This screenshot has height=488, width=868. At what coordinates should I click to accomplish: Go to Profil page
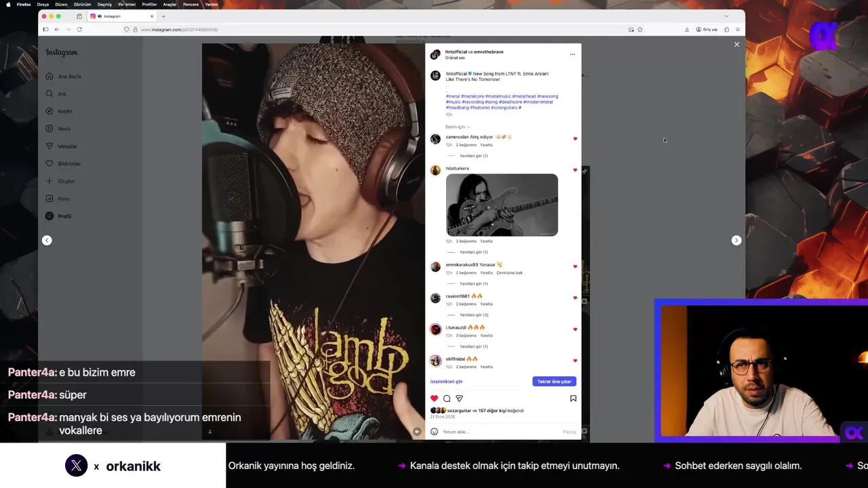(x=59, y=216)
